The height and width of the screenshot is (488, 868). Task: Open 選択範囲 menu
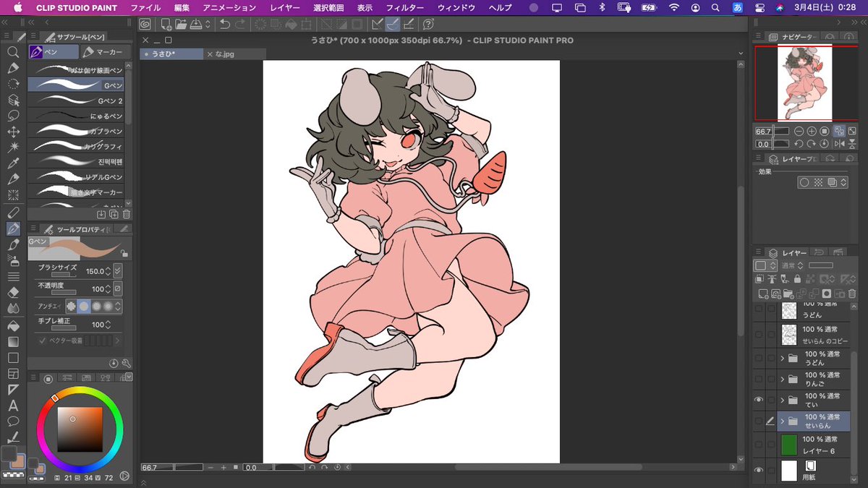pos(329,7)
